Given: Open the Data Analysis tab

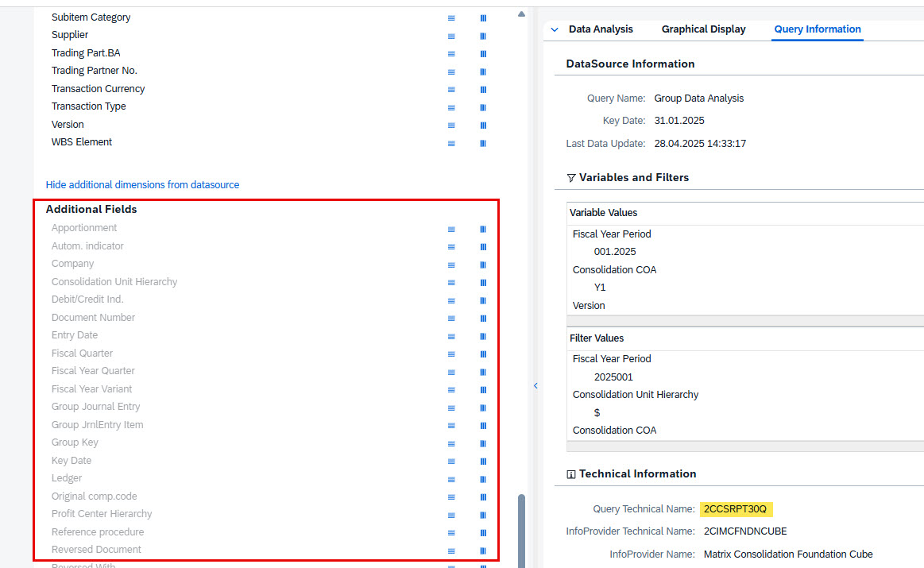Looking at the screenshot, I should click(601, 29).
